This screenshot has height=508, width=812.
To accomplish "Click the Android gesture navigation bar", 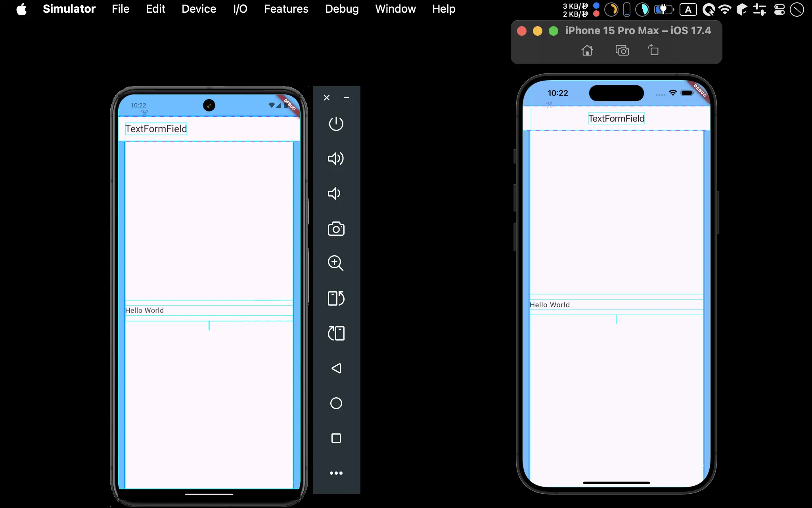I will pos(209,495).
